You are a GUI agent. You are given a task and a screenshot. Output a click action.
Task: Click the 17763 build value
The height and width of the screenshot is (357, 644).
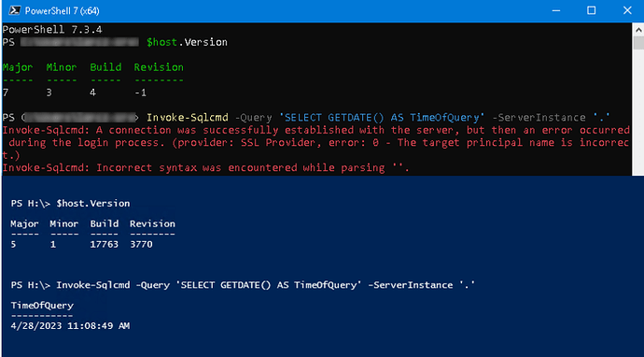tap(105, 244)
